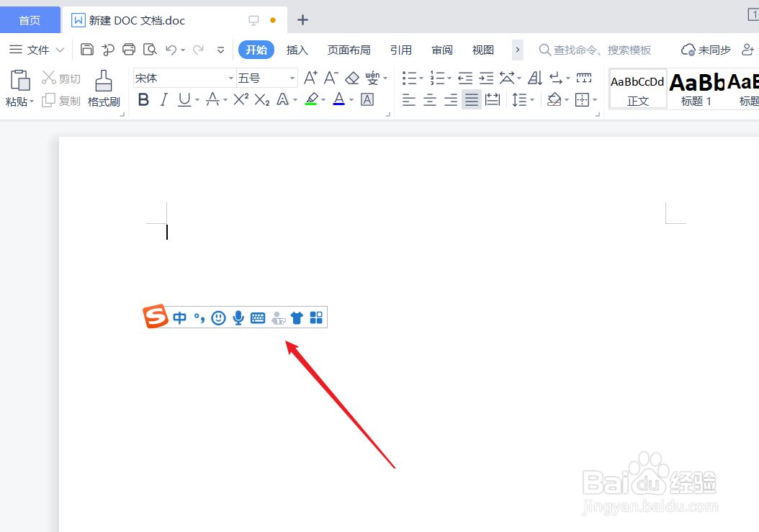This screenshot has width=759, height=532.
Task: Click Sogou input method logo
Action: 156,317
